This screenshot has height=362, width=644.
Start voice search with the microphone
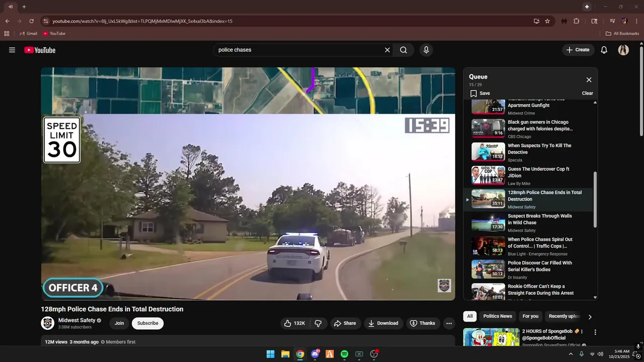[426, 50]
